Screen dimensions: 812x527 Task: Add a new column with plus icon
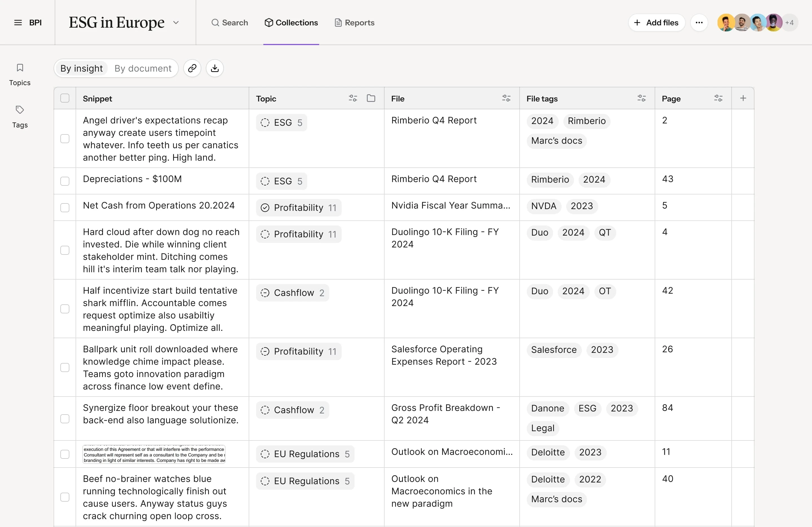pyautogui.click(x=743, y=98)
